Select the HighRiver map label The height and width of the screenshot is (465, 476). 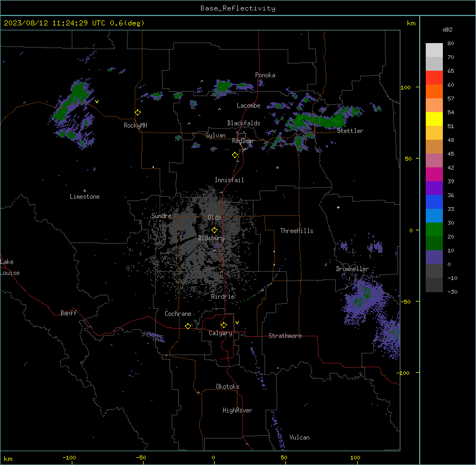coord(237,410)
